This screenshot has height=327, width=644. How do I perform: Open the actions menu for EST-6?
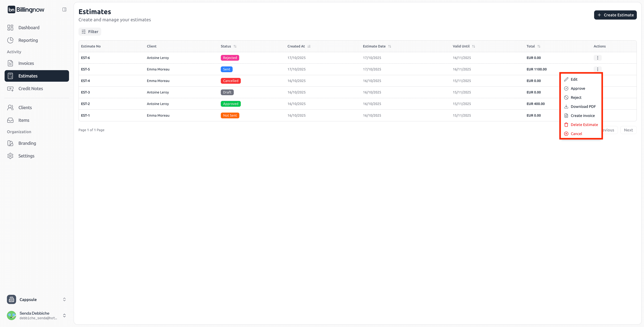[x=598, y=58]
